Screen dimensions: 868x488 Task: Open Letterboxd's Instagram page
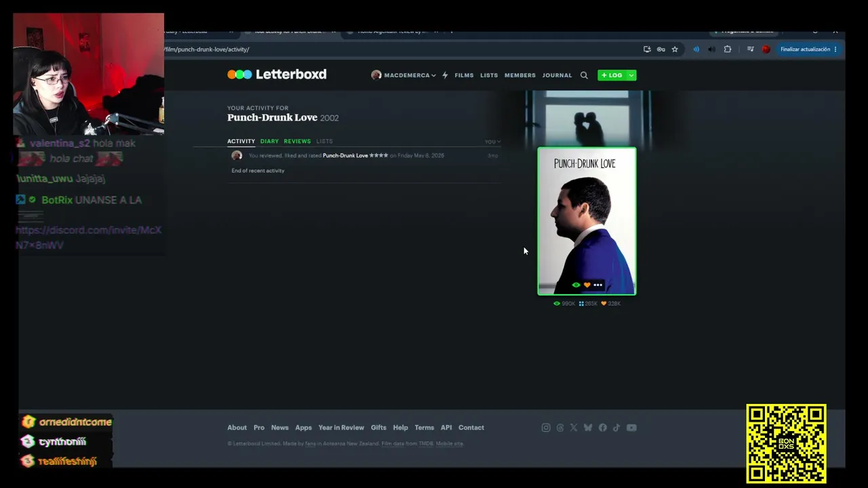(546, 428)
